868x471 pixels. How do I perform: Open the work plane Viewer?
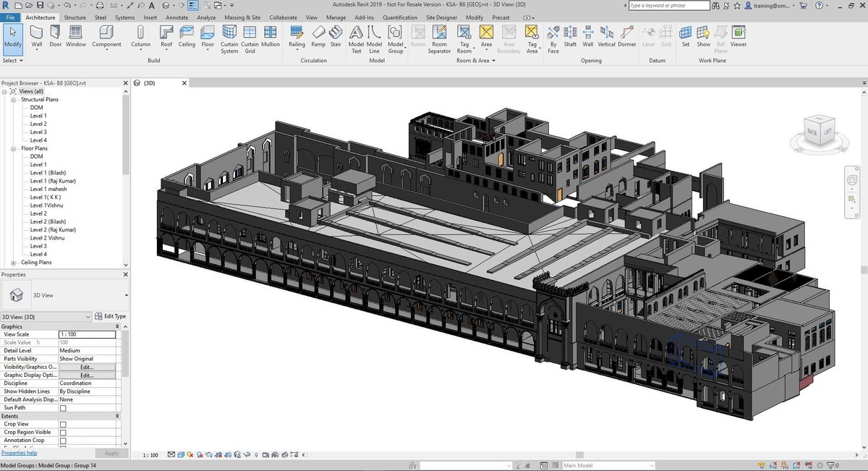pyautogui.click(x=739, y=38)
